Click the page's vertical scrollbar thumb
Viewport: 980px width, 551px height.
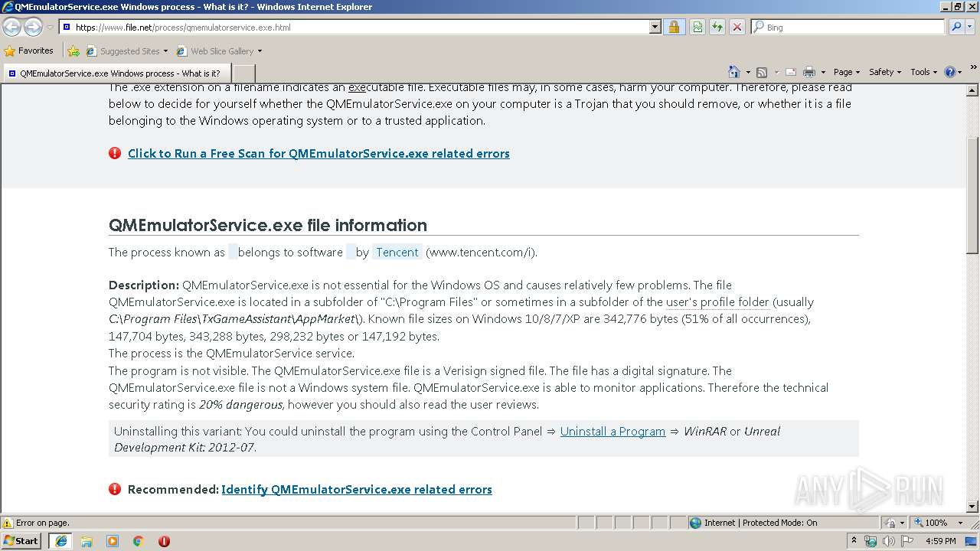click(972, 195)
